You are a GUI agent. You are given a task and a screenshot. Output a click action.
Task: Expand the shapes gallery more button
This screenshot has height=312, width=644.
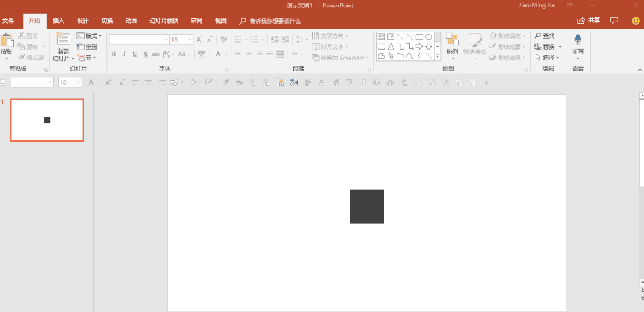point(438,56)
